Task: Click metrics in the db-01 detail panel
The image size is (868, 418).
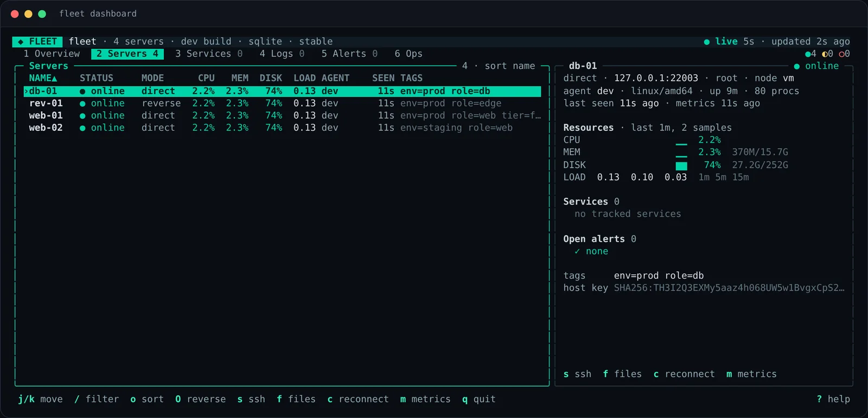Action: pyautogui.click(x=751, y=374)
